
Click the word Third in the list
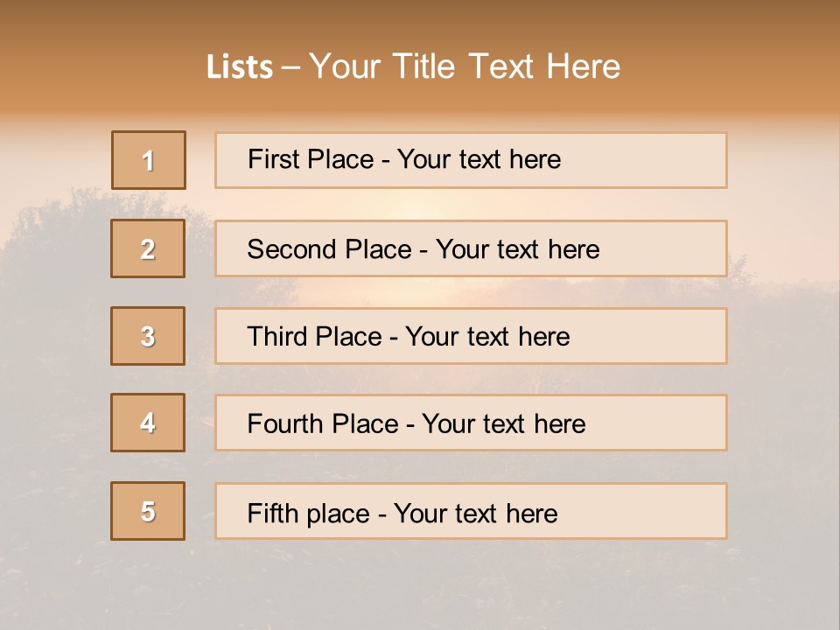[277, 337]
